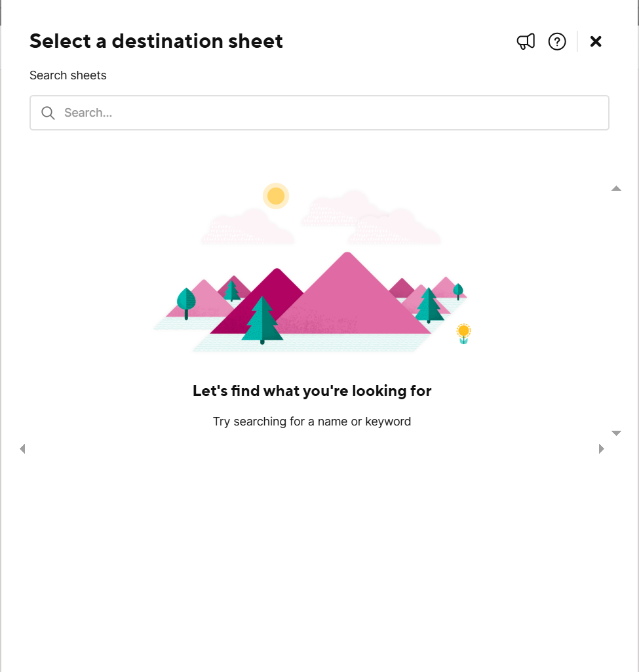Click the scroll right arrow

click(x=601, y=448)
